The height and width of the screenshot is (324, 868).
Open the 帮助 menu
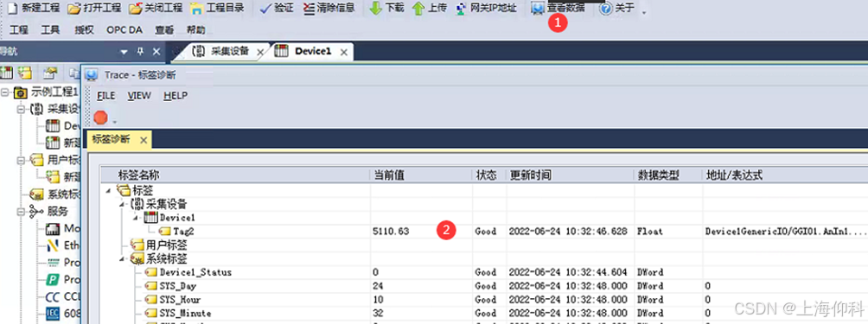tap(196, 30)
